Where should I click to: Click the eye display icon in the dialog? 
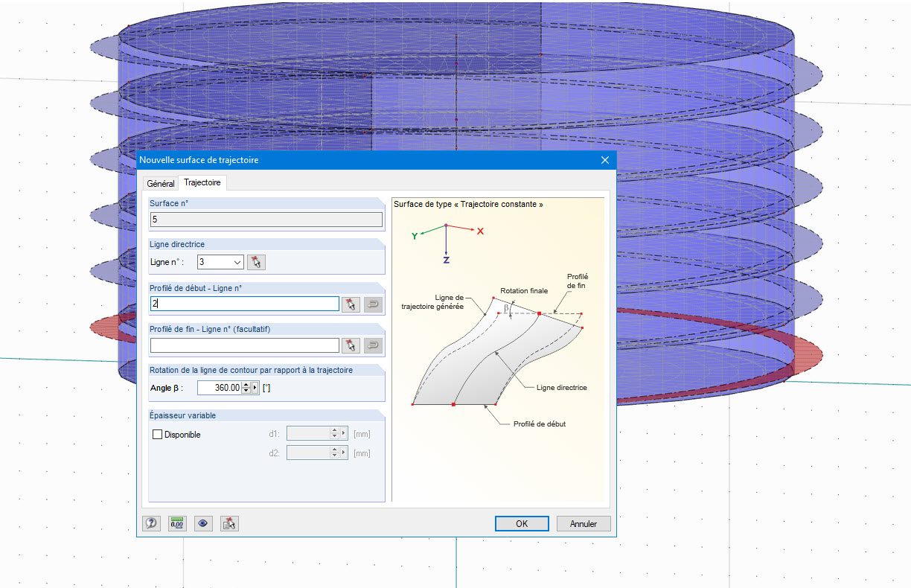pos(203,523)
